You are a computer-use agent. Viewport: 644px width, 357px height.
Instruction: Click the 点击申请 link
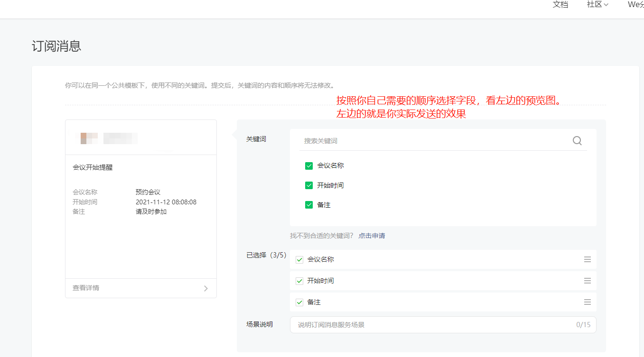[372, 236]
